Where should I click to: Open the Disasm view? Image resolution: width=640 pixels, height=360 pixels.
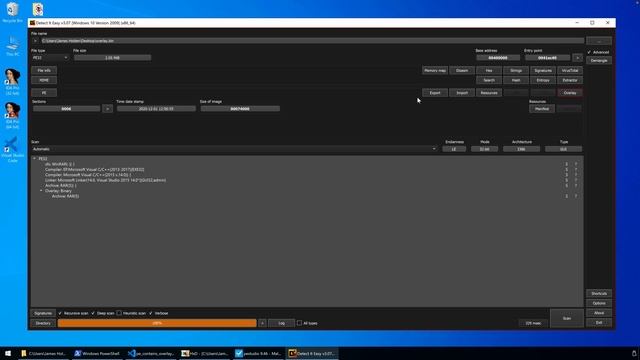point(462,71)
